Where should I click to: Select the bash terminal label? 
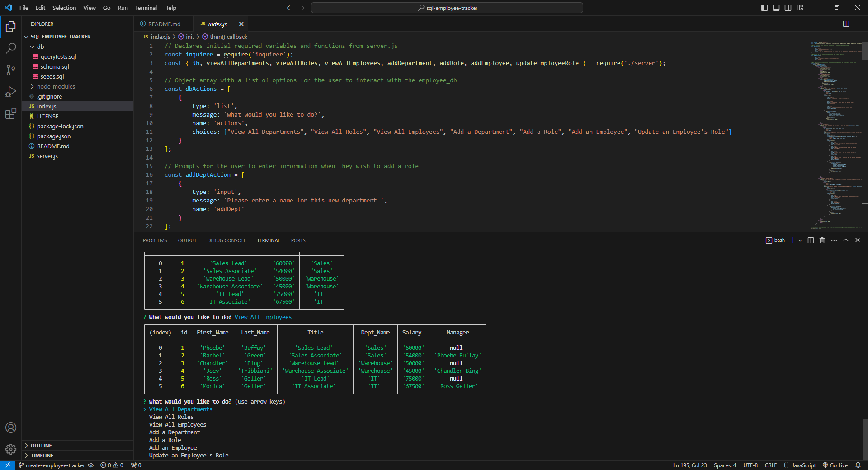775,240
